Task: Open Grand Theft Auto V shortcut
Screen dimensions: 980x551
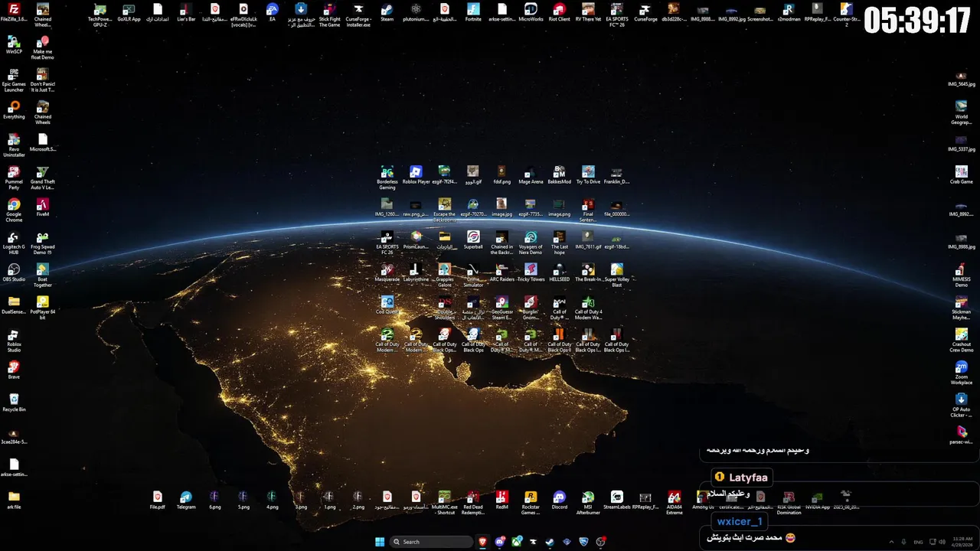Action: click(x=43, y=177)
